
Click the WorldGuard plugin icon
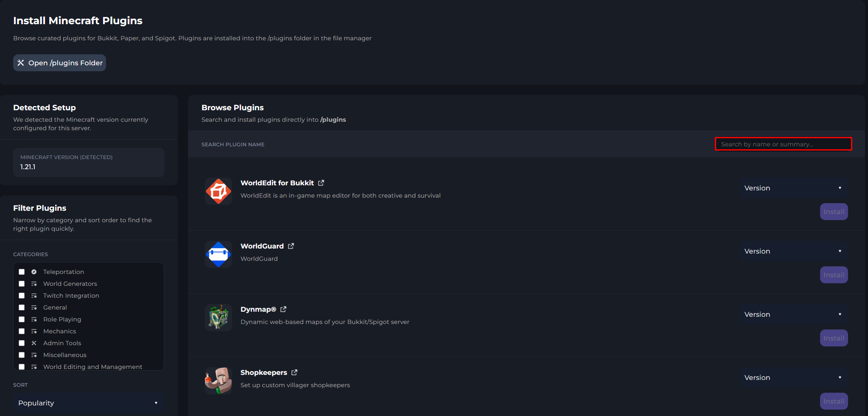click(218, 254)
